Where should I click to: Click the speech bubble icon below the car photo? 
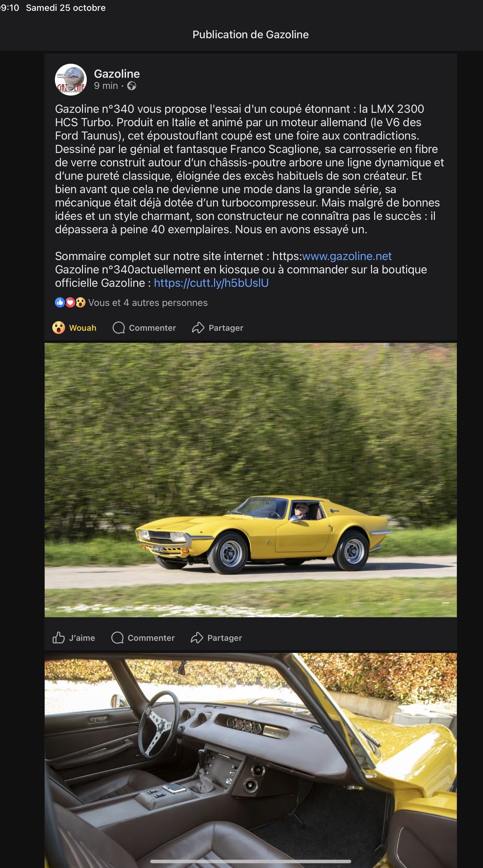pos(117,638)
